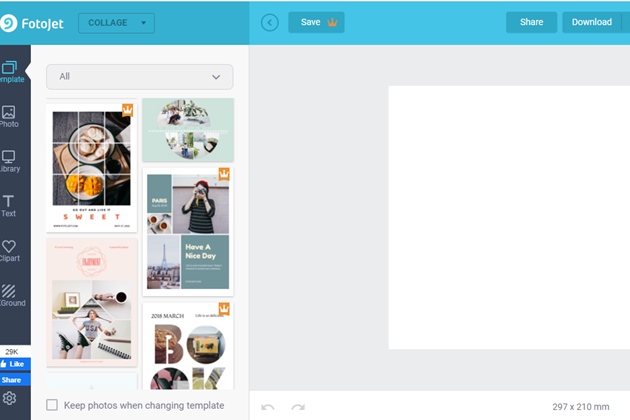Open the Template panel in sidebar
630x420 pixels.
(10, 71)
